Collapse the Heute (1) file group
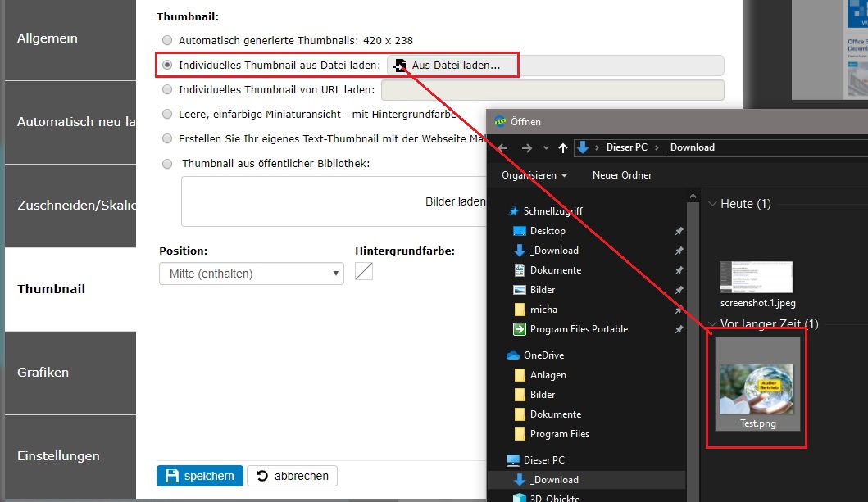 click(711, 204)
